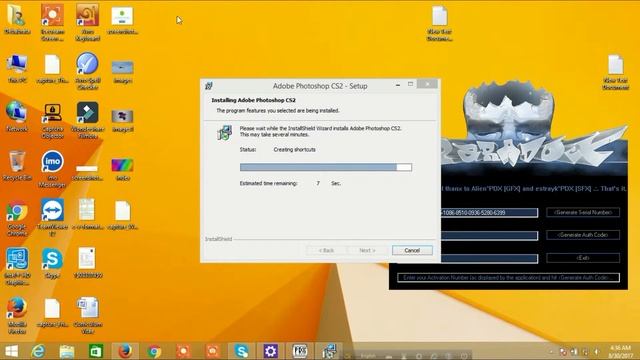Image resolution: width=640 pixels, height=360 pixels.
Task: Open the user folder icon at the desktop's top-left
Action: coord(17,19)
